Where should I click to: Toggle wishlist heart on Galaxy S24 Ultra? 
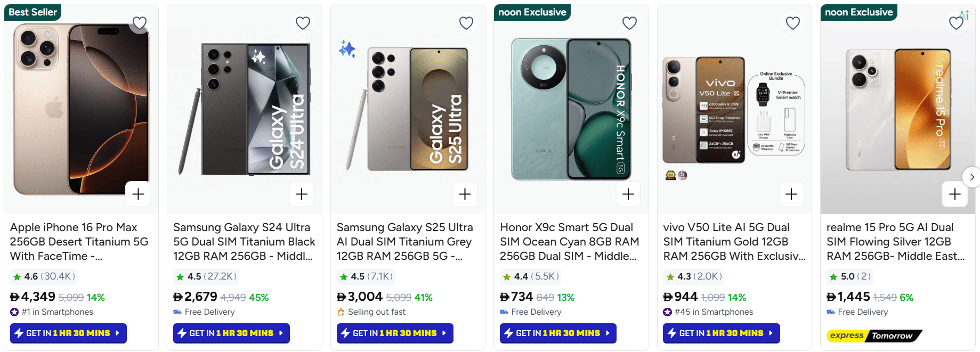click(303, 23)
